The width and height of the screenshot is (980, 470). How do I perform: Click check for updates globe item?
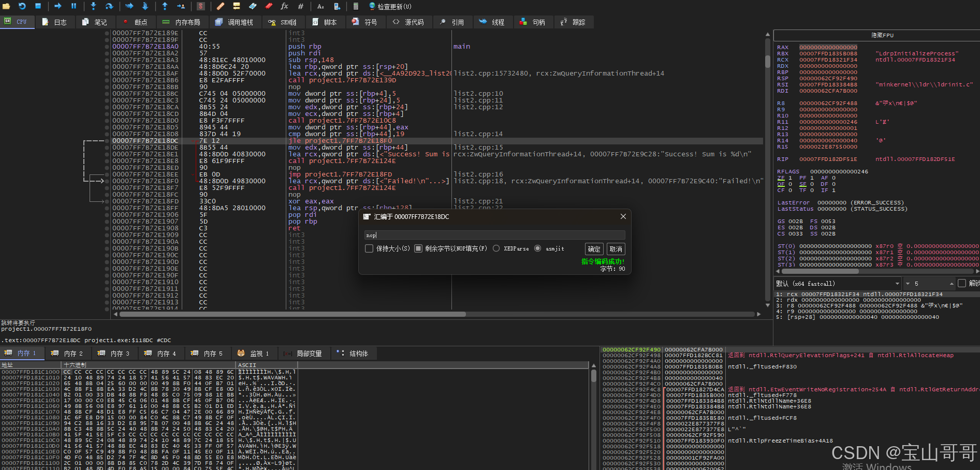coord(390,6)
